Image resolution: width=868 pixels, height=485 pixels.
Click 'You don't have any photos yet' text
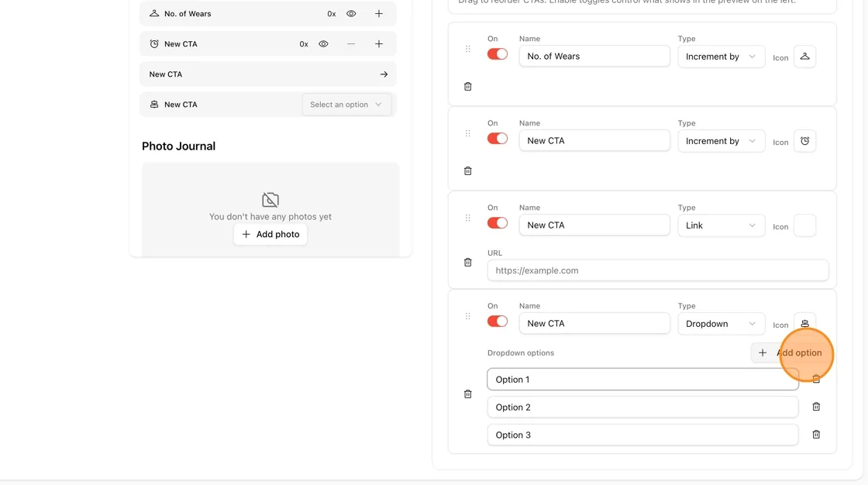pyautogui.click(x=270, y=216)
